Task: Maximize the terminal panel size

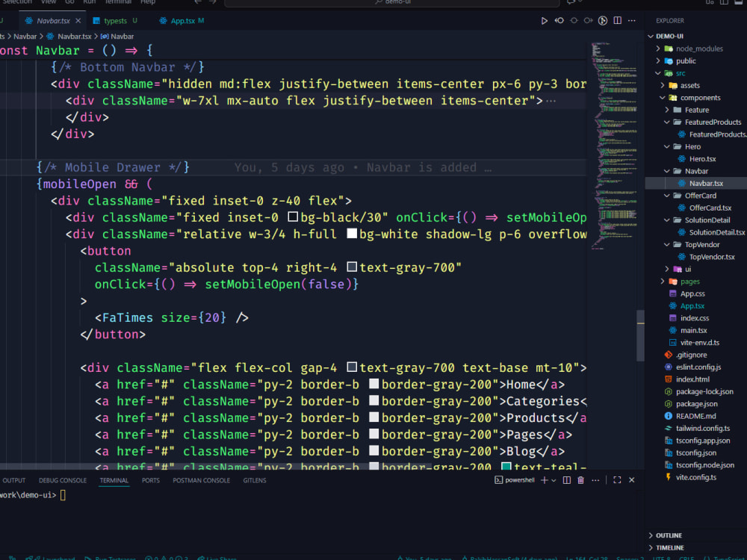Action: (617, 480)
